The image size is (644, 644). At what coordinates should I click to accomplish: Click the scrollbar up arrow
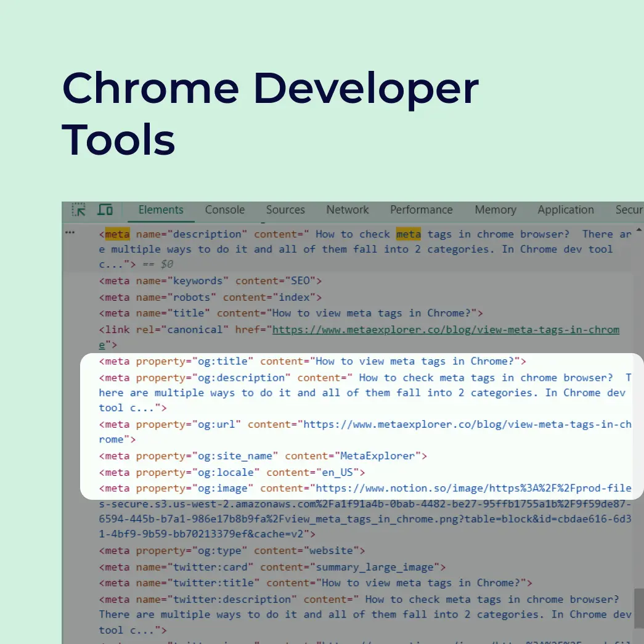(x=638, y=230)
